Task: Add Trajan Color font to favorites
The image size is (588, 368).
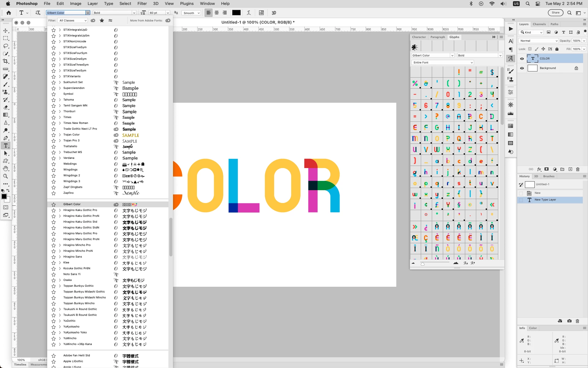Action: 54,135
